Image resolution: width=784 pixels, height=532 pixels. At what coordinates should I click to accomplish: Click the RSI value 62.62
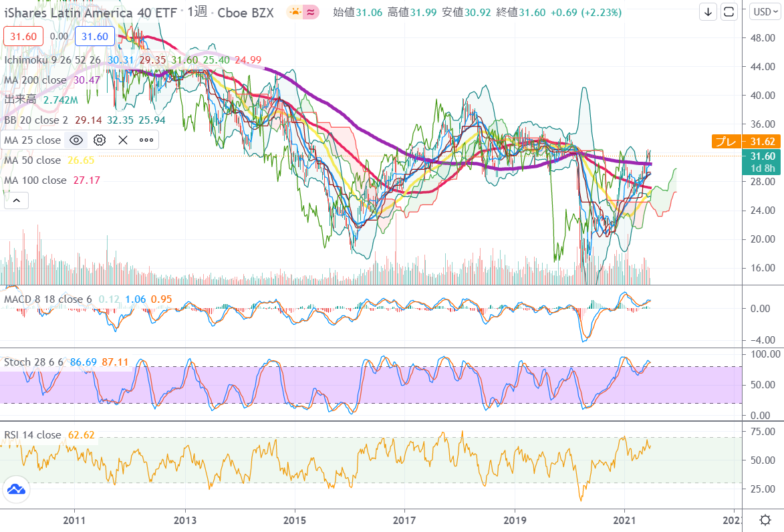coord(82,435)
